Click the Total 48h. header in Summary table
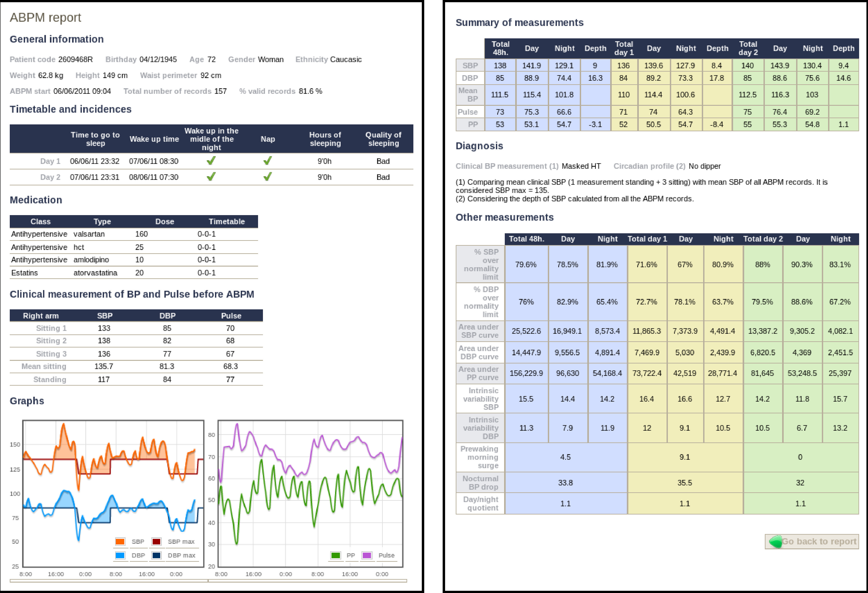 click(500, 48)
